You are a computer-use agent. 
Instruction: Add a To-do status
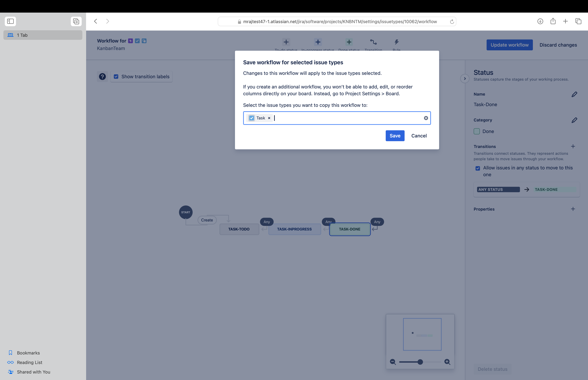pos(286,42)
